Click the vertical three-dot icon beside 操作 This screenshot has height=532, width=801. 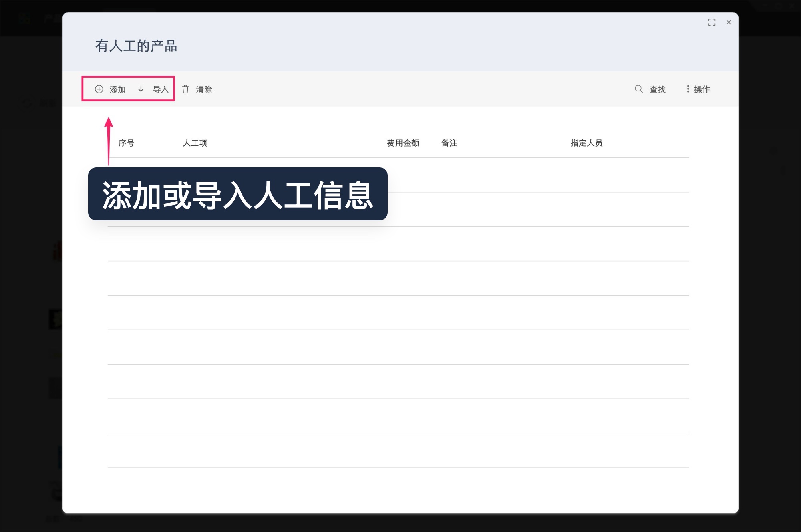pyautogui.click(x=688, y=89)
